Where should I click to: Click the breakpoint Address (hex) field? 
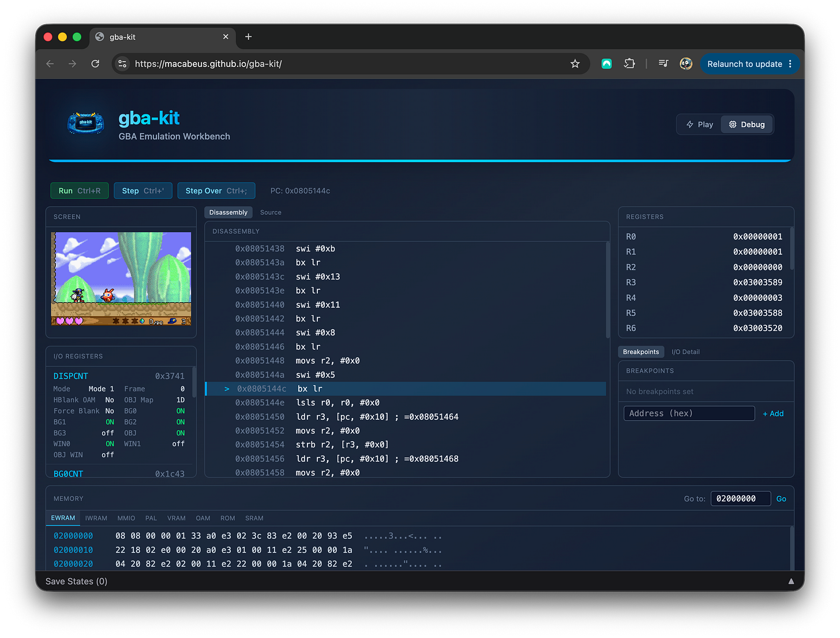click(689, 413)
